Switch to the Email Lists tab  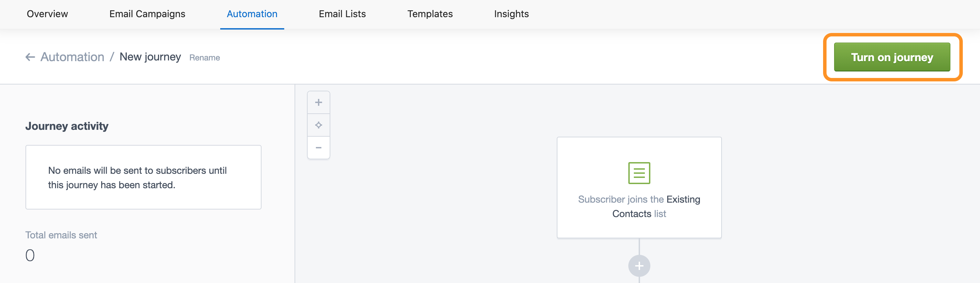pyautogui.click(x=342, y=14)
